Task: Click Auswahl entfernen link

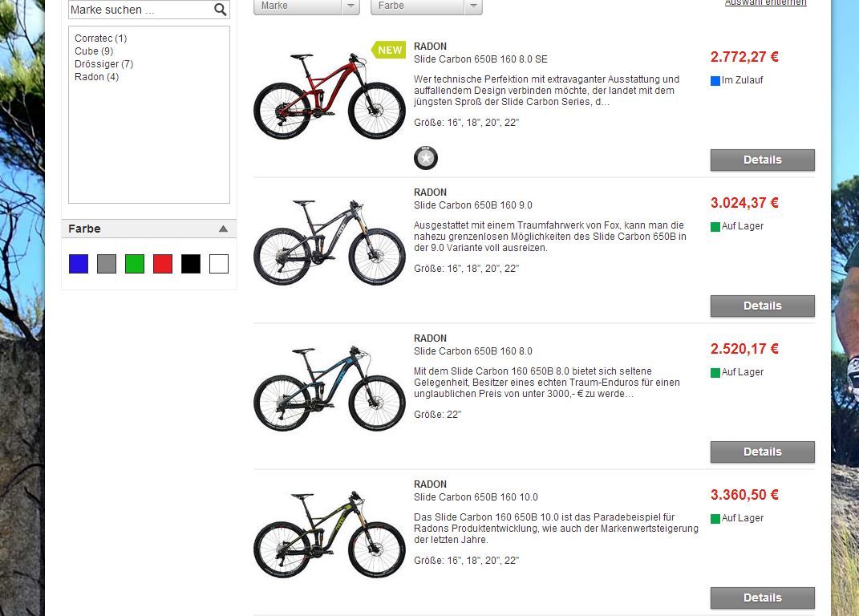Action: tap(765, 3)
